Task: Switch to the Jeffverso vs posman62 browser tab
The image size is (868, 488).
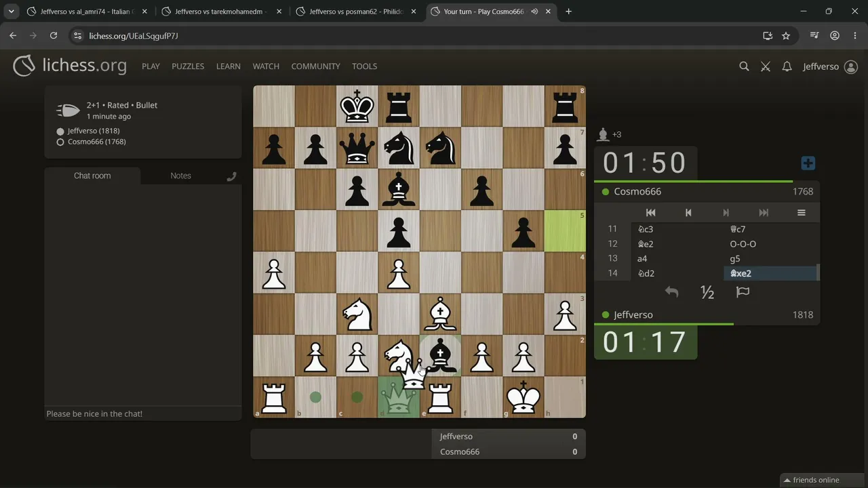Action: coord(356,12)
